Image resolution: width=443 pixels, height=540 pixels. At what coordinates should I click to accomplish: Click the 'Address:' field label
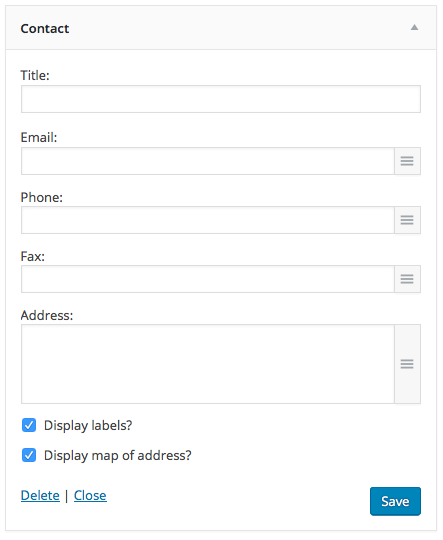click(47, 315)
